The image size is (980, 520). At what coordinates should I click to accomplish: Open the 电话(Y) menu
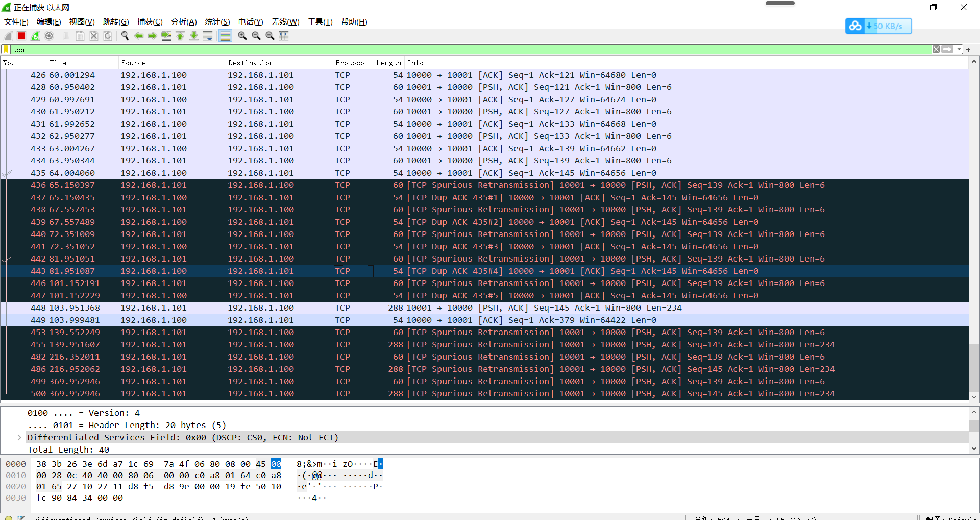click(251, 22)
